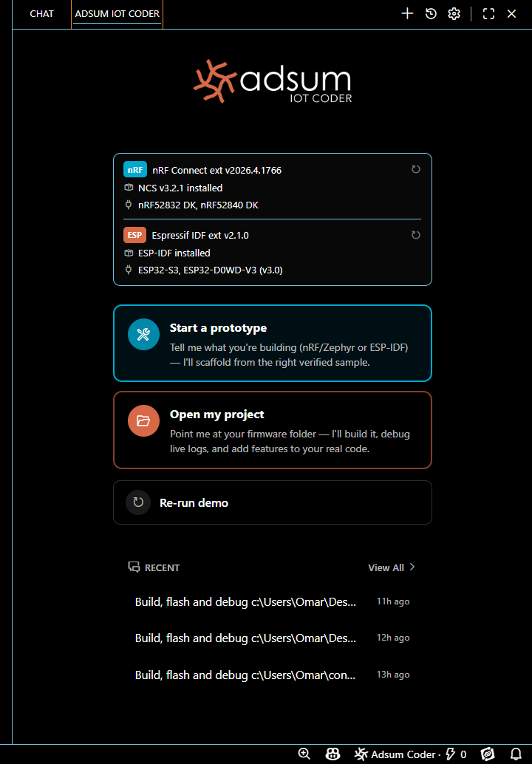Click the 13h ago timestamp

click(x=392, y=675)
